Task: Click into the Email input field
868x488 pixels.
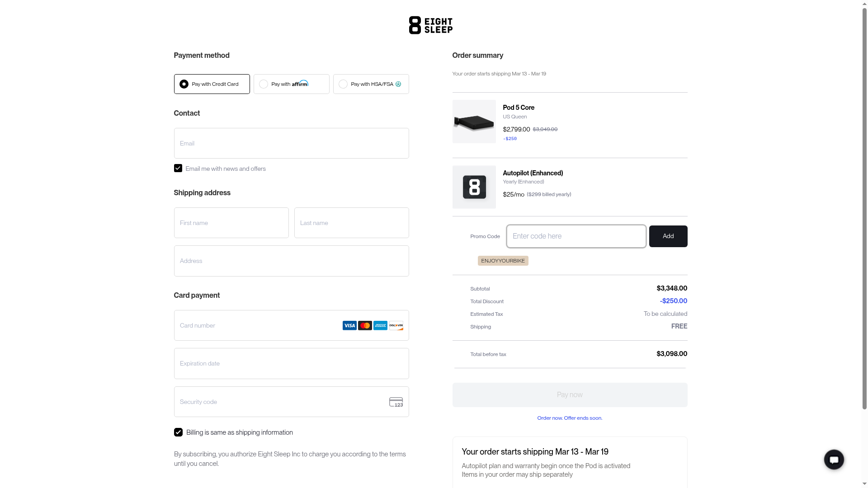Action: tap(291, 143)
